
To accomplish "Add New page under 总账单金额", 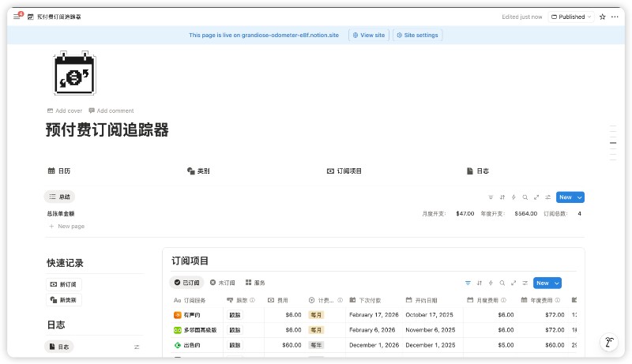I will pyautogui.click(x=67, y=227).
